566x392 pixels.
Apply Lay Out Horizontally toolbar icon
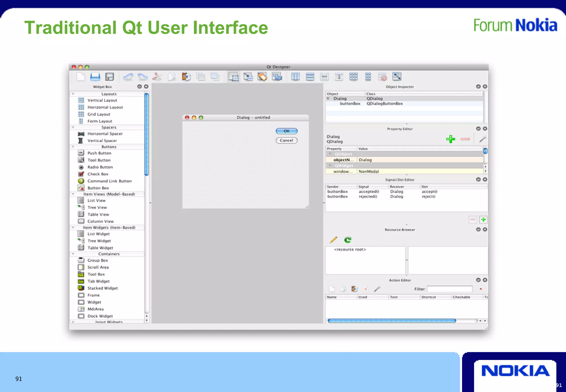click(x=295, y=77)
